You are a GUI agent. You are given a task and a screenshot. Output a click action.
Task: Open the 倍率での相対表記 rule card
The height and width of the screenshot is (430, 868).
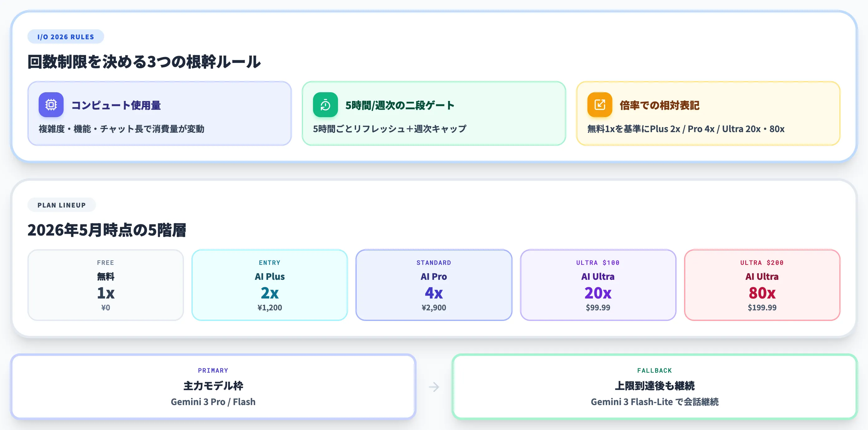pos(708,113)
